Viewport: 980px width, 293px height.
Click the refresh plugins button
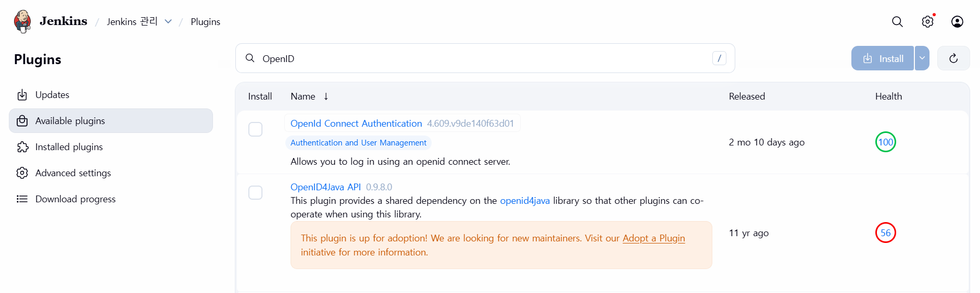point(953,58)
